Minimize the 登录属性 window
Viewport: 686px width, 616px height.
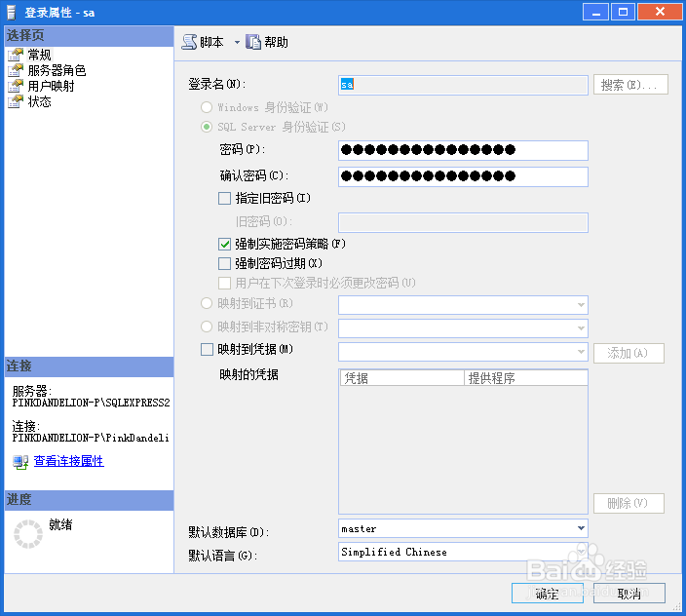(x=595, y=12)
